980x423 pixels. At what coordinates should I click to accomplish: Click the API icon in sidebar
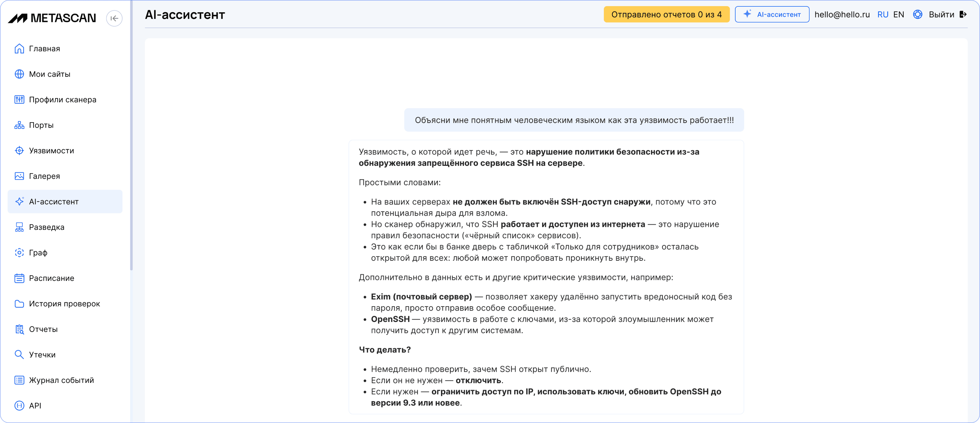[x=19, y=405]
